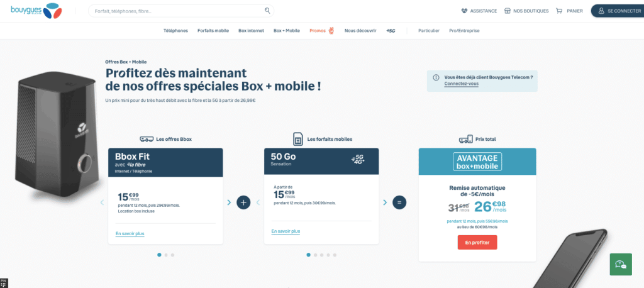Open En savoir plus for Bbox Fit
644x288 pixels.
(130, 234)
